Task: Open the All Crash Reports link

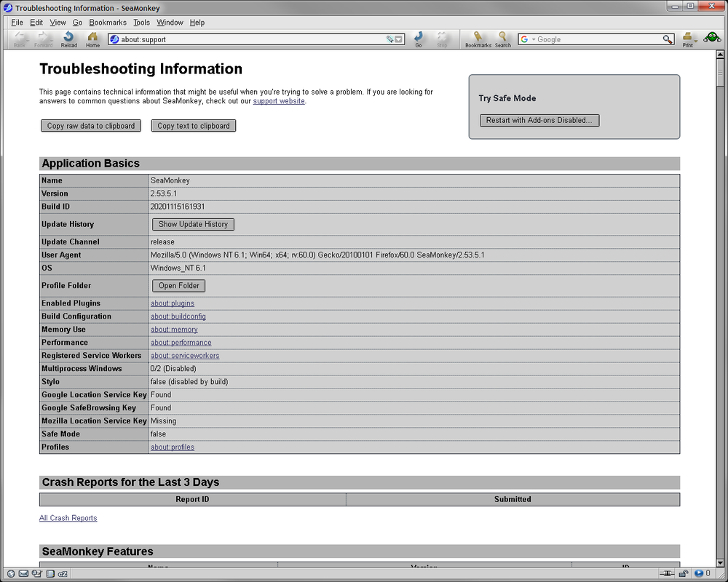Action: 68,518
